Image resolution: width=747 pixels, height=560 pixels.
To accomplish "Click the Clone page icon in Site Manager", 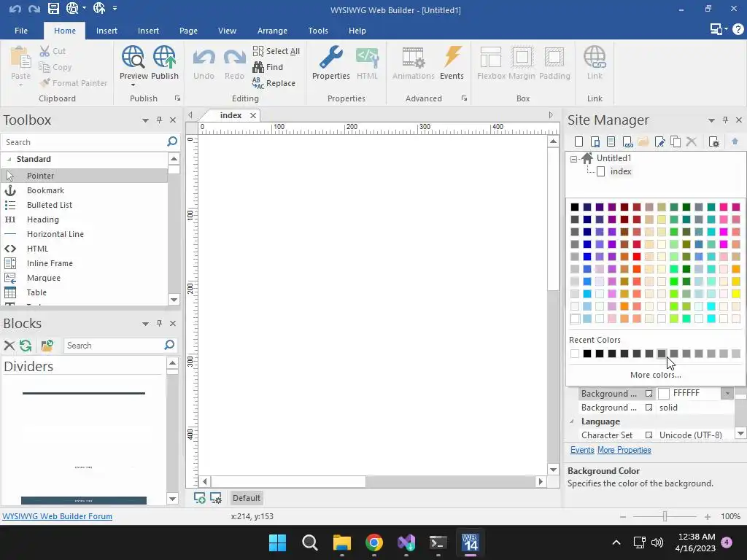I will [x=676, y=141].
